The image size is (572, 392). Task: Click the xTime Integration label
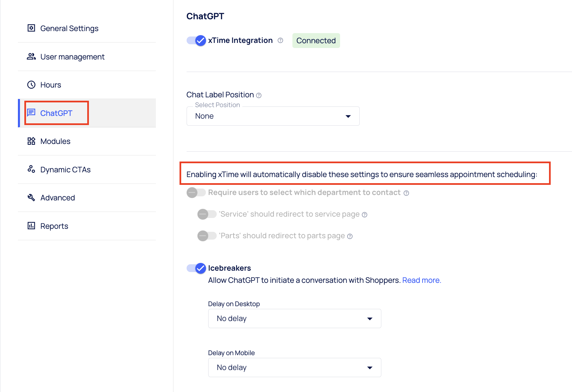tap(240, 41)
